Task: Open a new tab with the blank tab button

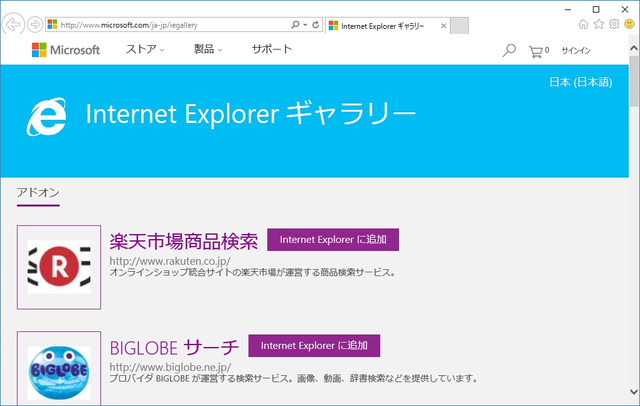Action: click(459, 26)
